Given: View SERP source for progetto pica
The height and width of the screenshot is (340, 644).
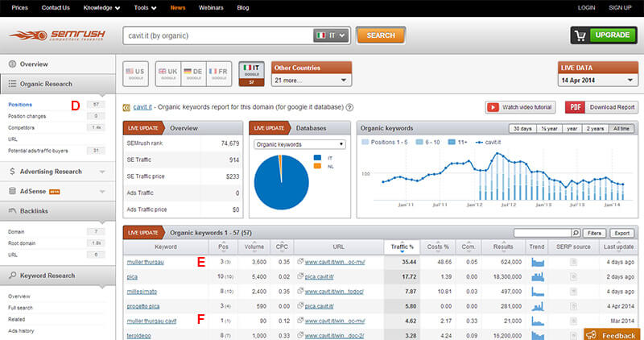Looking at the screenshot, I should pos(573,306).
